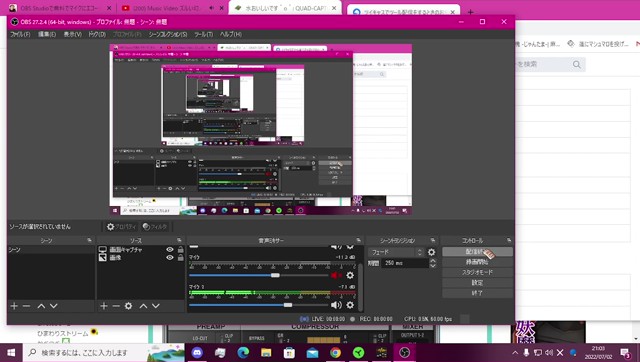The image size is (640, 362).
Task: Open シーンコレクション(S) menu
Action: click(168, 34)
